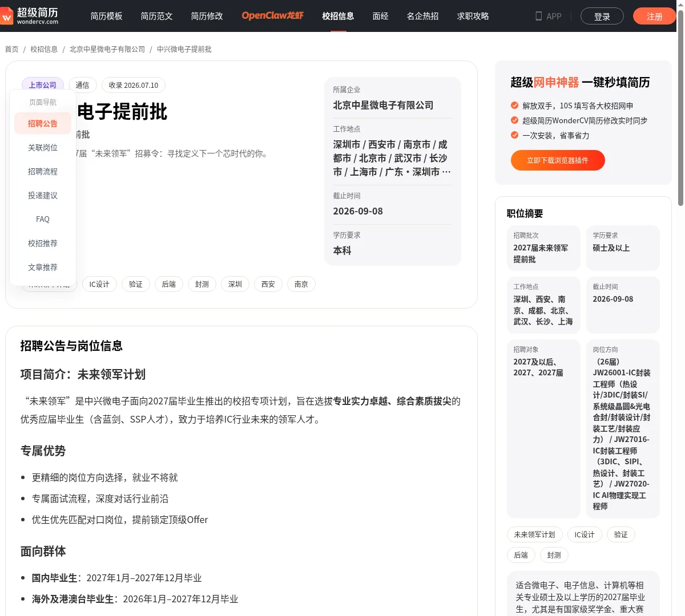
Task: Go to 校招信息 breadcrumb link
Action: tap(44, 49)
